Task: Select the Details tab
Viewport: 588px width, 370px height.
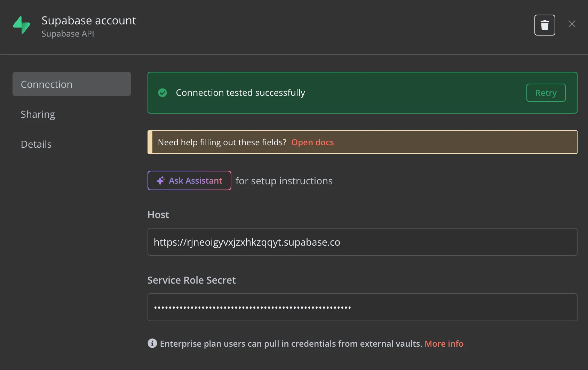Action: pos(36,144)
